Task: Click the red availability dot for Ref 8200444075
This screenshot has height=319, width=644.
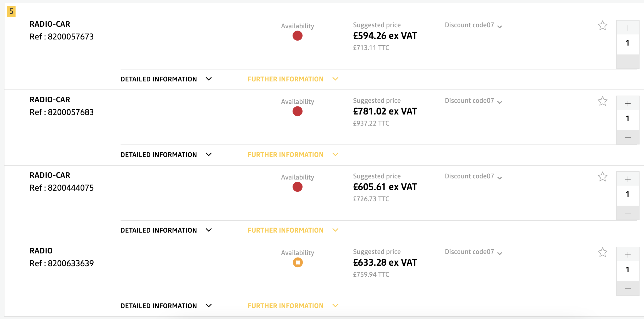Action: 297,187
